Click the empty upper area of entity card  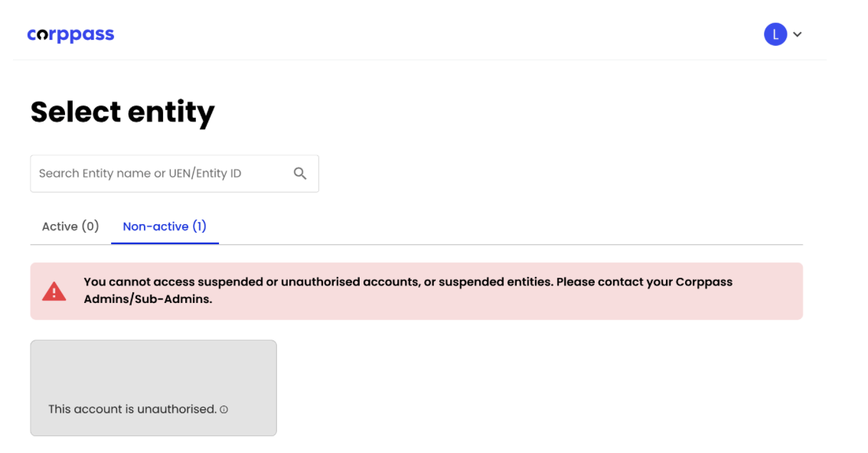[x=153, y=363]
